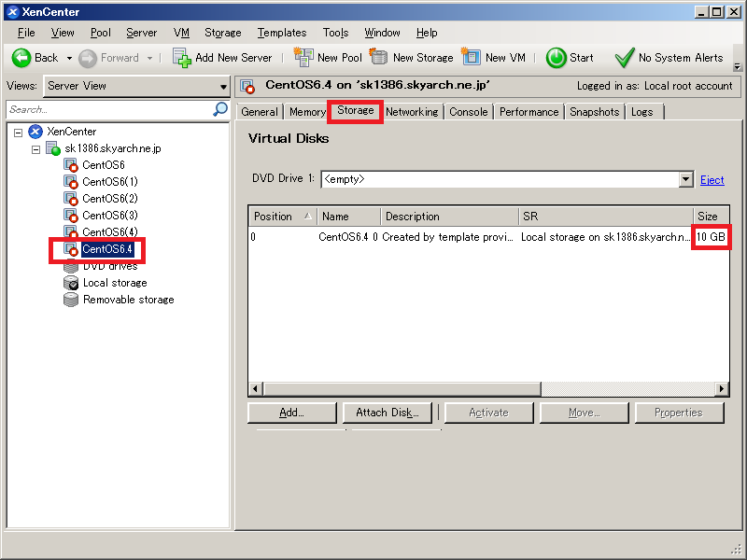747x560 pixels.
Task: Click the XenCenter root node icon
Action: pos(35,132)
